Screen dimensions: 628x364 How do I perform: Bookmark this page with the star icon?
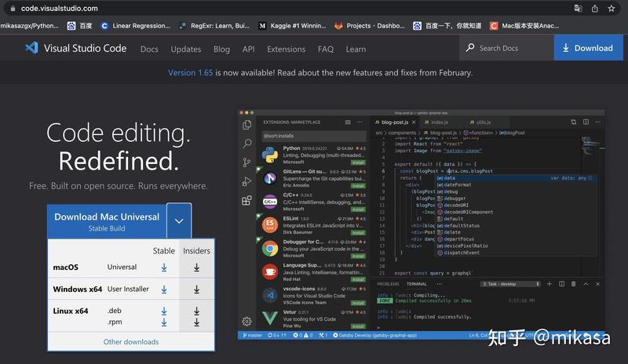[612, 9]
